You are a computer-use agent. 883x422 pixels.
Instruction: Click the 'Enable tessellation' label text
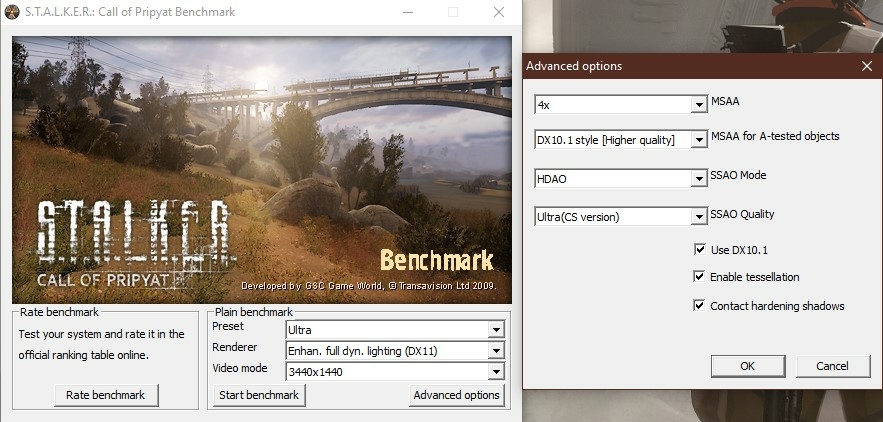(755, 277)
